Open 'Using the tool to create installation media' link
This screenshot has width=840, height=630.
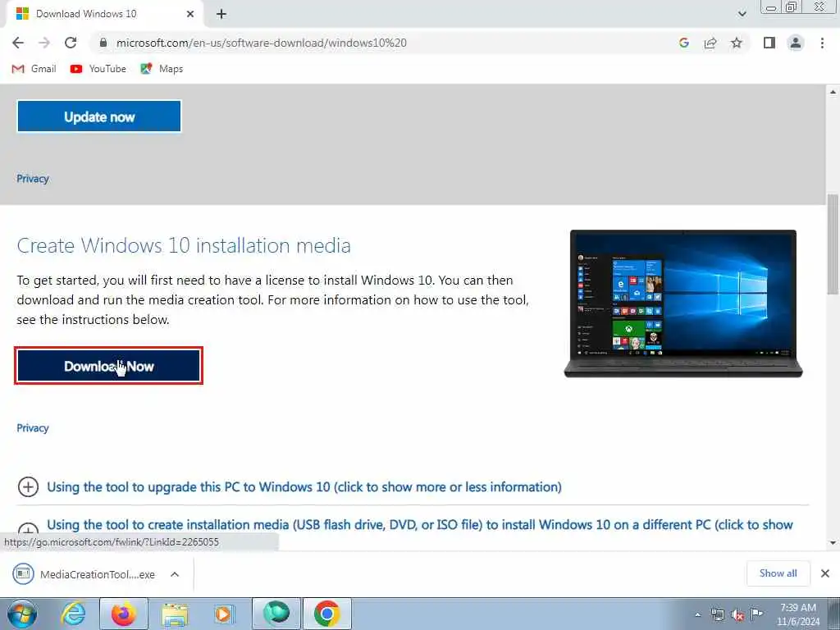(x=420, y=524)
